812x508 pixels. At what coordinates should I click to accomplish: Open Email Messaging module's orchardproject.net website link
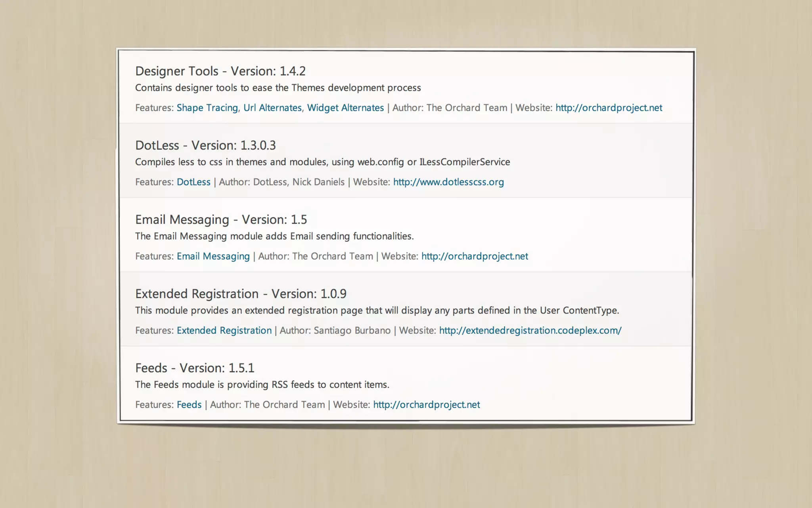click(x=475, y=256)
